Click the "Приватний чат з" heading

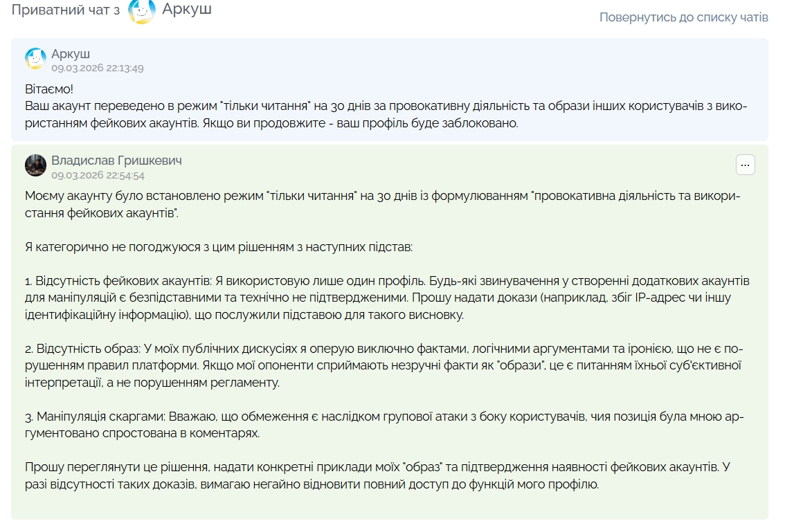pos(66,10)
